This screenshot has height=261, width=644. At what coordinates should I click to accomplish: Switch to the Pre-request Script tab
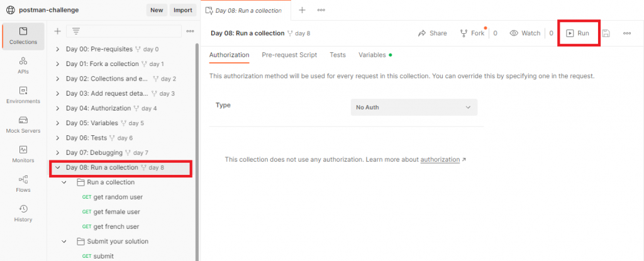coord(289,55)
